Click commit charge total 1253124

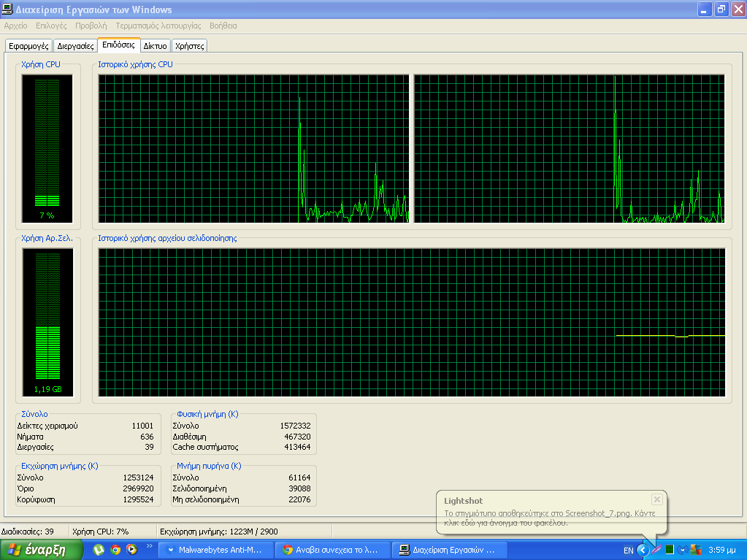[138, 477]
